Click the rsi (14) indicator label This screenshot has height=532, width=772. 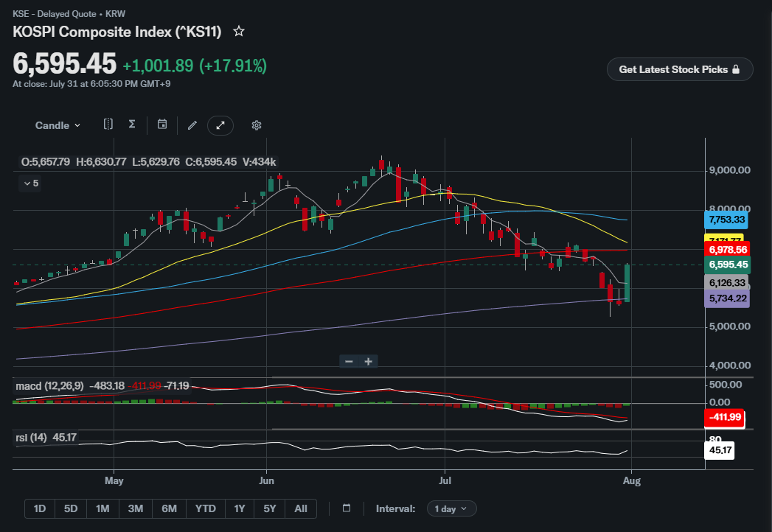(x=31, y=438)
